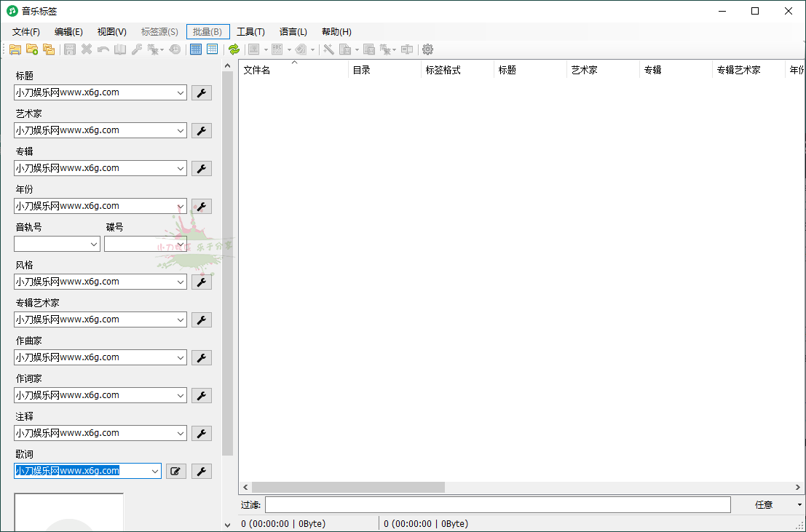The image size is (806, 532).
Task: Expand the 年份 combo box dropdown
Action: [180, 206]
